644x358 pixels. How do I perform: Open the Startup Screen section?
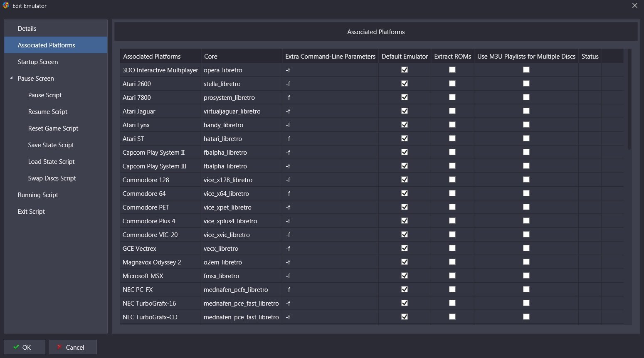click(x=56, y=62)
